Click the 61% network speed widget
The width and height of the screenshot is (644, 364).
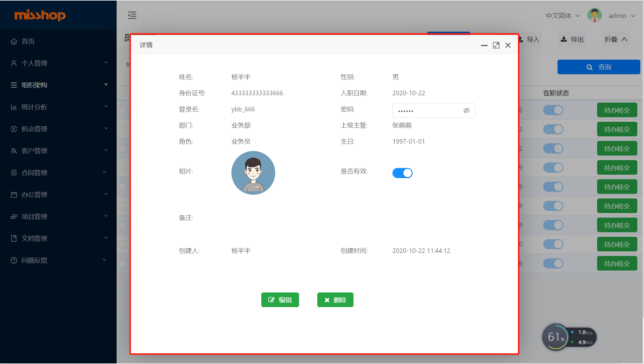pyautogui.click(x=556, y=337)
